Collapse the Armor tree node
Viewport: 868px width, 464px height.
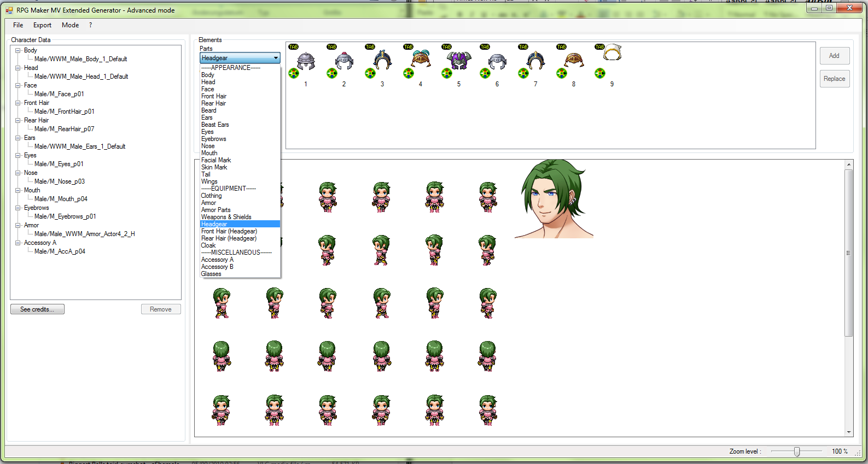tap(18, 225)
